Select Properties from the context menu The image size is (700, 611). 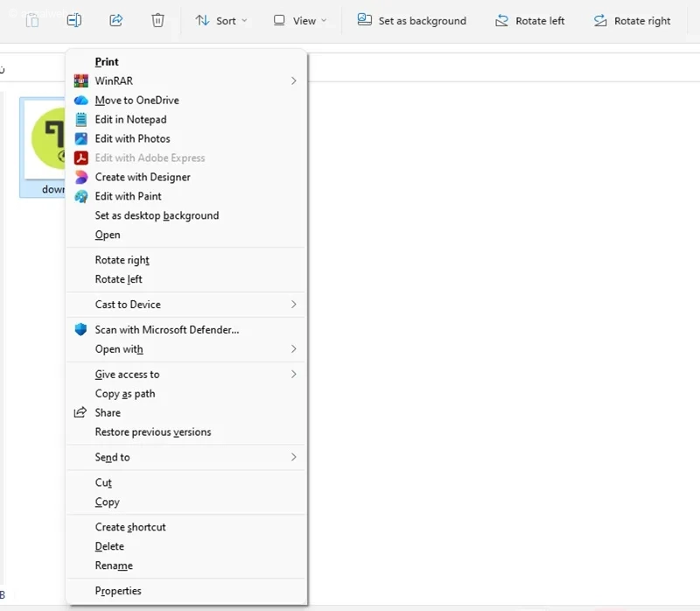[x=118, y=592]
